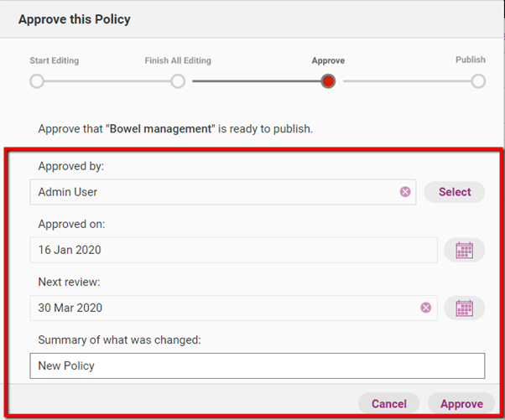Clear the Approved by field value
The image size is (505, 420).
405,192
